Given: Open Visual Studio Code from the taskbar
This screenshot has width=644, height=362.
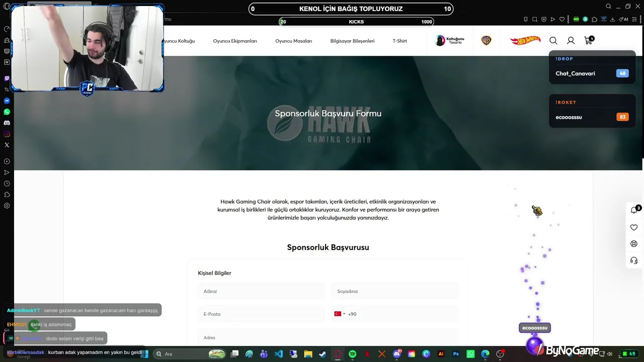Looking at the screenshot, I should 279,354.
